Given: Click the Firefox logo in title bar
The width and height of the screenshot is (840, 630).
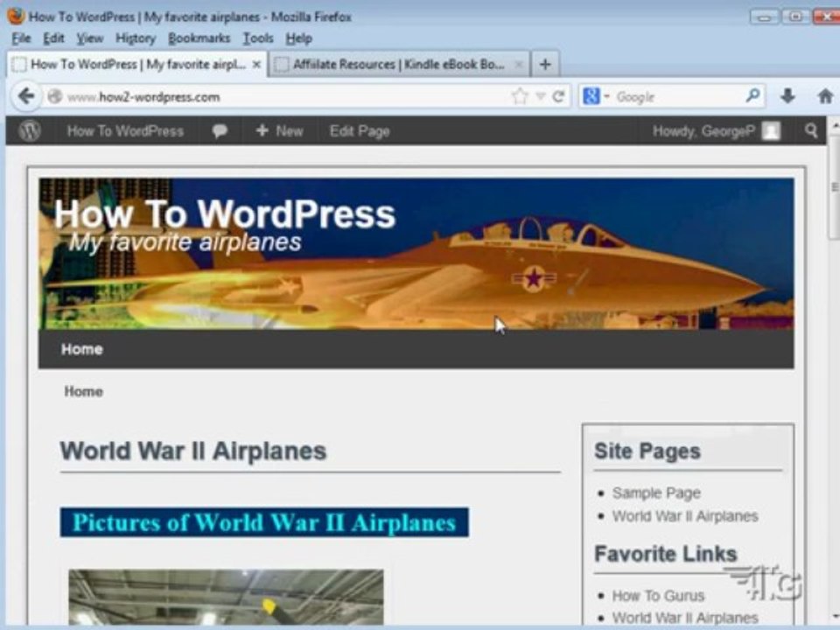Looking at the screenshot, I should point(16,16).
